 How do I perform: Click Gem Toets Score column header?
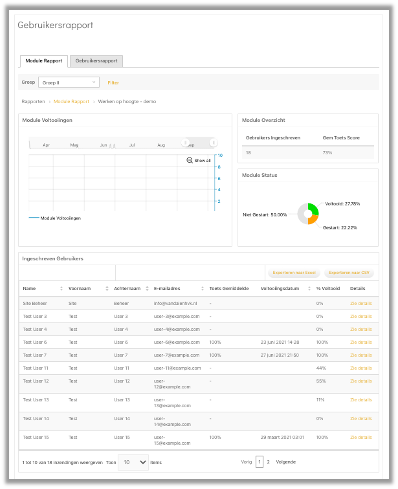(341, 138)
